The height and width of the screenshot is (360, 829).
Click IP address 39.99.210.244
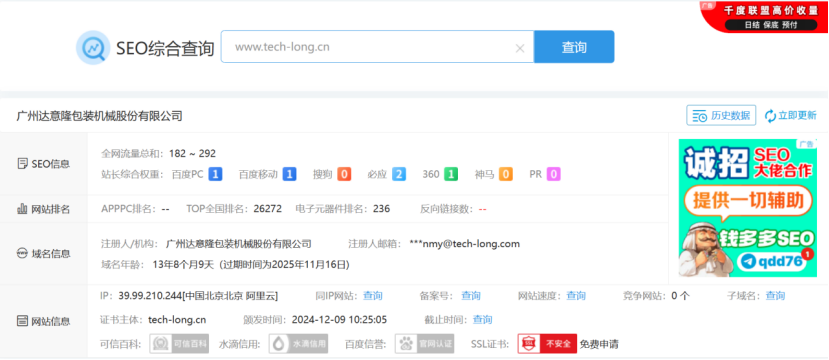tap(150, 296)
